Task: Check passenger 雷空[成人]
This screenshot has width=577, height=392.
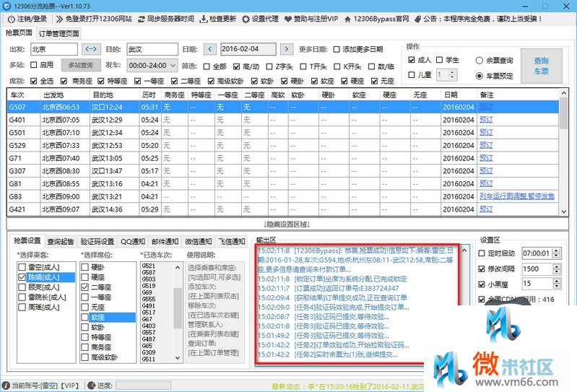Action: (x=22, y=267)
